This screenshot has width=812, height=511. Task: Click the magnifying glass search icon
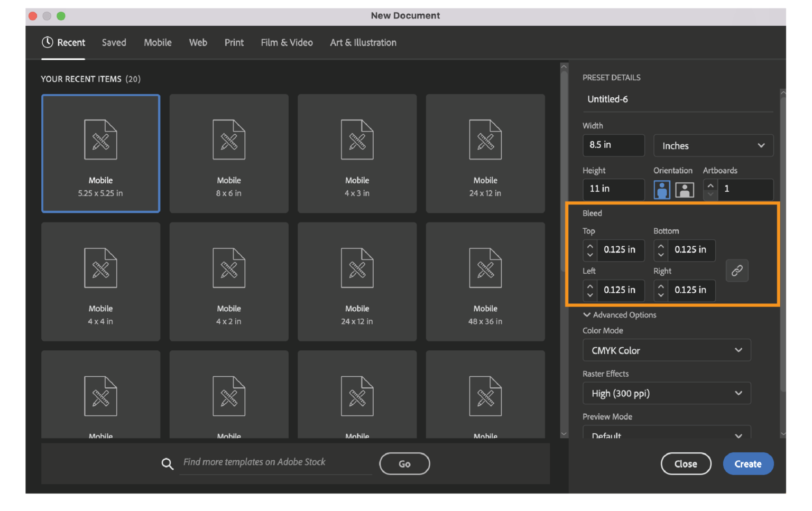tap(167, 463)
